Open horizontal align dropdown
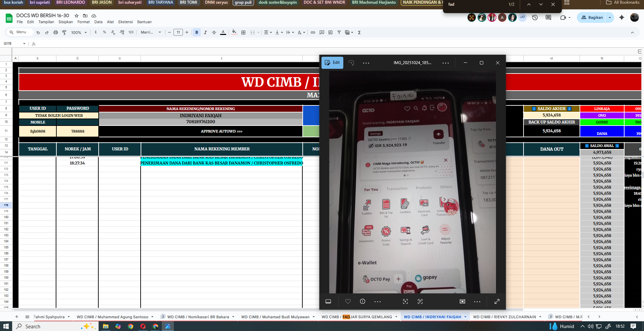644x331 pixels. point(267,33)
